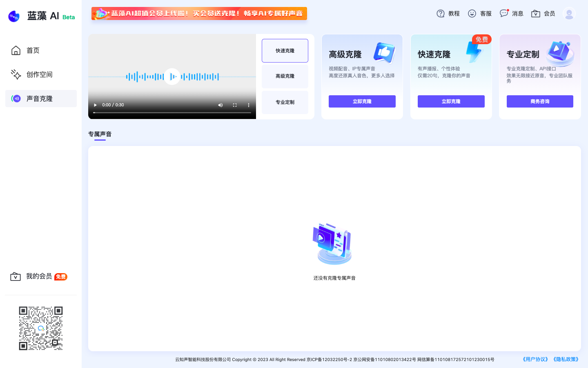Select the 专业定制 tab option
588x368 pixels.
click(285, 102)
